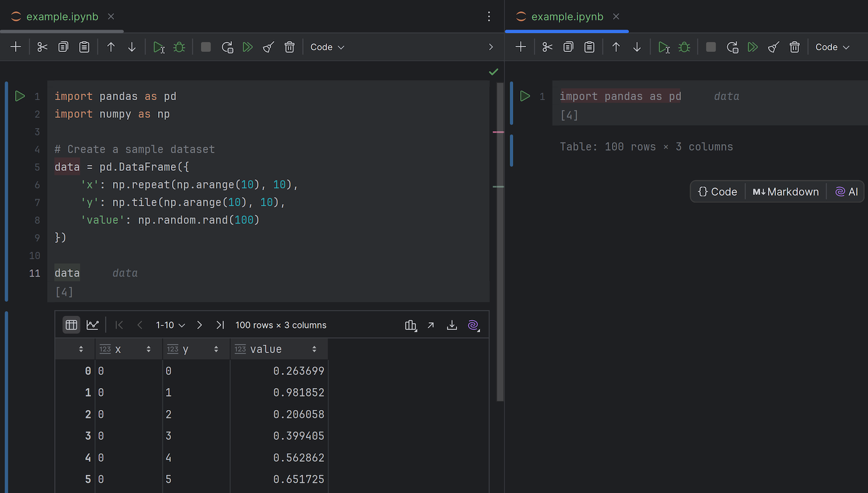This screenshot has width=868, height=493.
Task: Download table data with the export icon
Action: pyautogui.click(x=452, y=325)
